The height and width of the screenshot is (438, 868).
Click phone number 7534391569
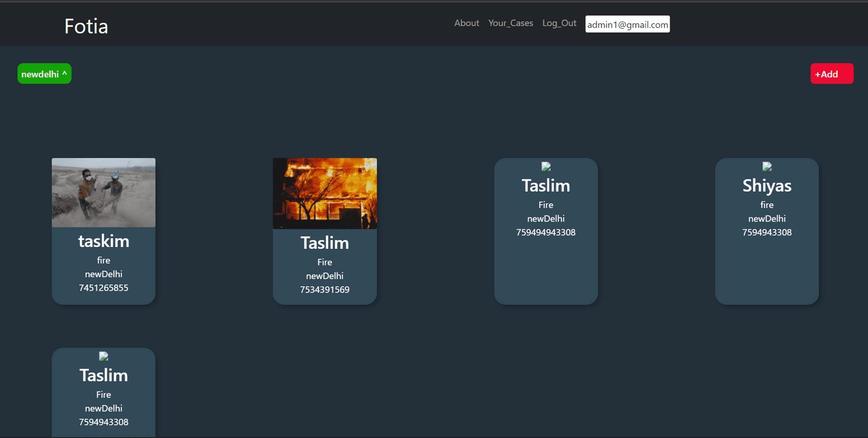click(x=325, y=290)
